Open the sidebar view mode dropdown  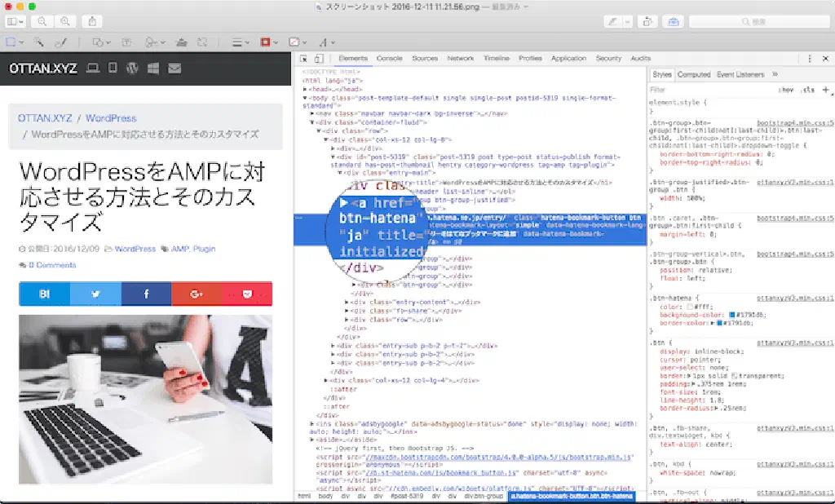coord(16,21)
